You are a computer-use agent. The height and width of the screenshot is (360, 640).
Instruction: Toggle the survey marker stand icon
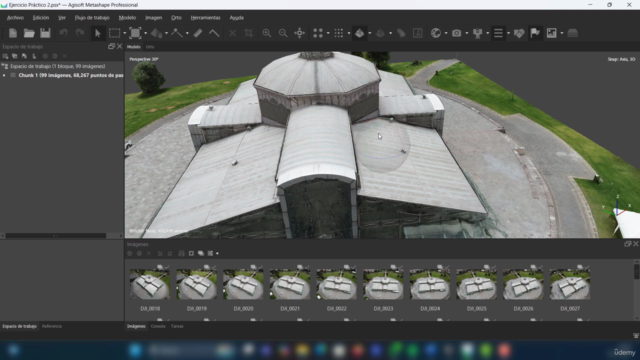point(478,33)
